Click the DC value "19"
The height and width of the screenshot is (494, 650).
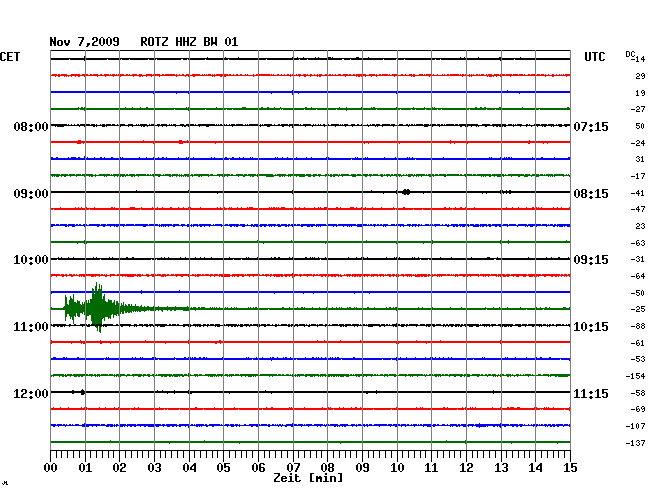click(640, 93)
